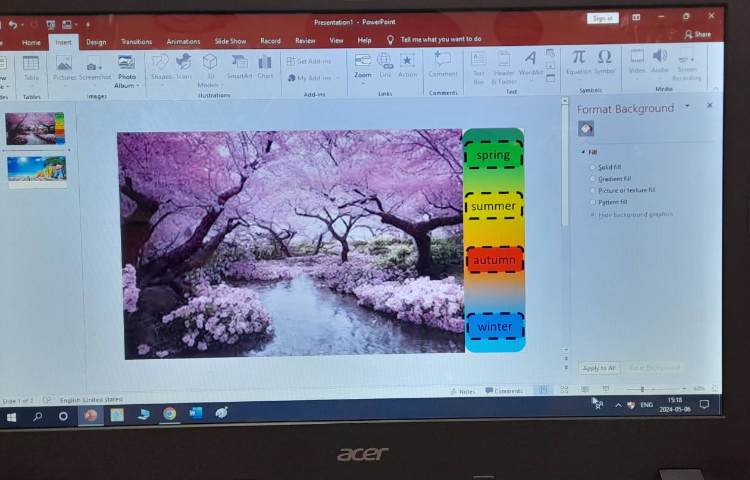Viewport: 750px width, 480px height.
Task: Select the Solid fill radio option
Action: (593, 167)
